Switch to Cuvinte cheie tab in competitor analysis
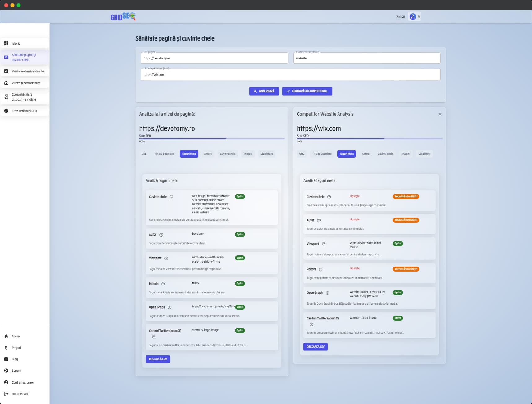This screenshot has width=532, height=404. point(385,154)
